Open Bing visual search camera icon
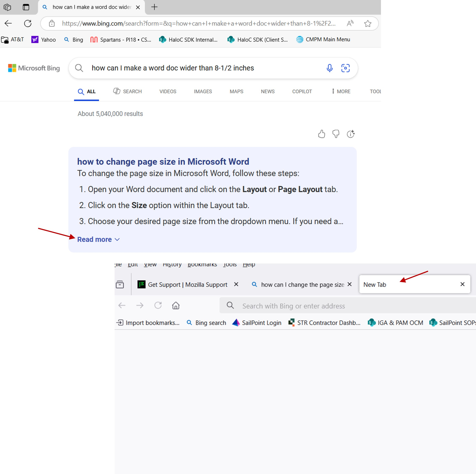Image resolution: width=476 pixels, height=474 pixels. click(x=345, y=68)
